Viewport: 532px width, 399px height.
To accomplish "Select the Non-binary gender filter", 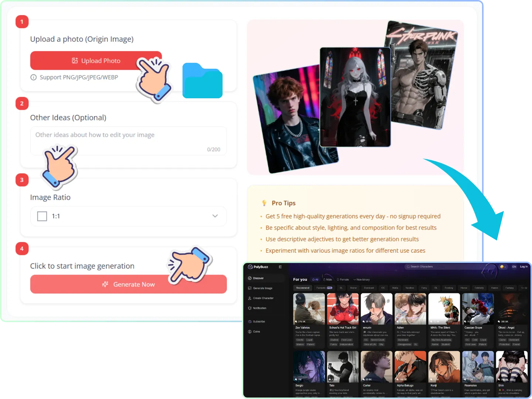I will (x=362, y=280).
